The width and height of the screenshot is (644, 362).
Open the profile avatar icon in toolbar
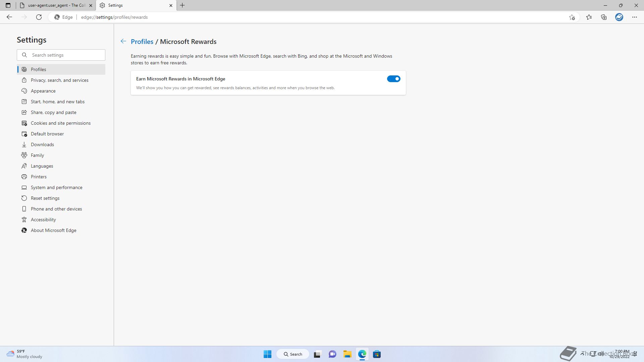click(619, 17)
